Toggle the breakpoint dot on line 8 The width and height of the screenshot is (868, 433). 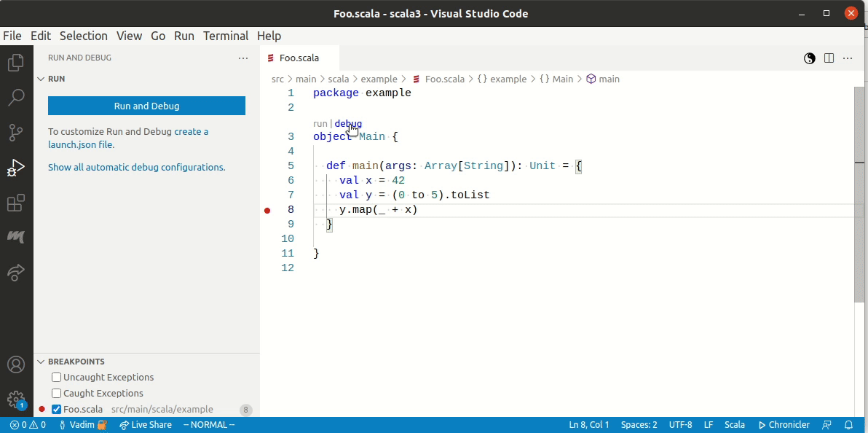[267, 210]
